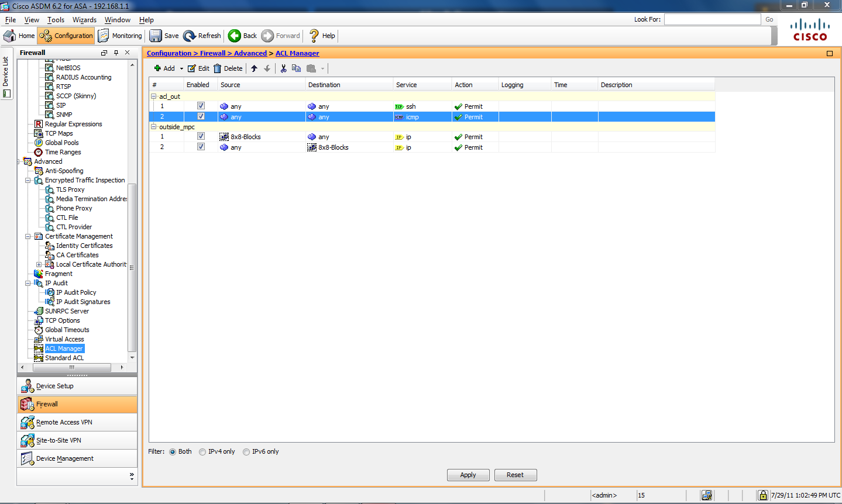Image resolution: width=842 pixels, height=504 pixels.
Task: Toggle outside_mpc rule 2 enabled checkbox
Action: click(x=201, y=147)
